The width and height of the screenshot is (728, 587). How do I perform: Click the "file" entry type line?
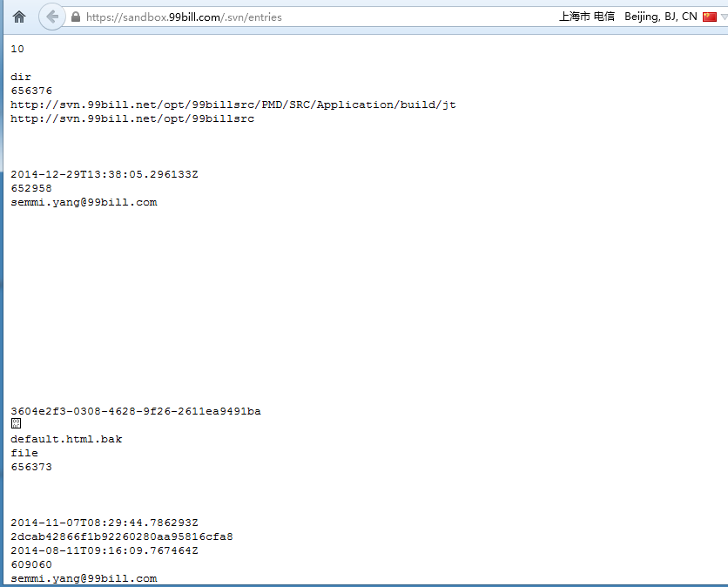click(x=24, y=453)
